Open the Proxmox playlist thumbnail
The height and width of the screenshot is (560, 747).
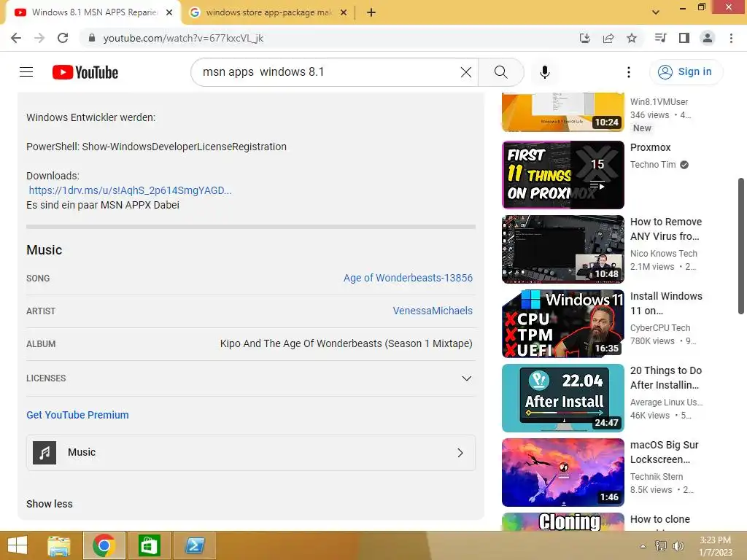562,175
